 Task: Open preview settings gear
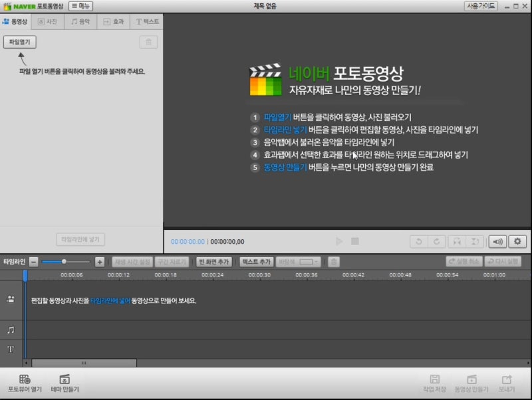(x=517, y=241)
